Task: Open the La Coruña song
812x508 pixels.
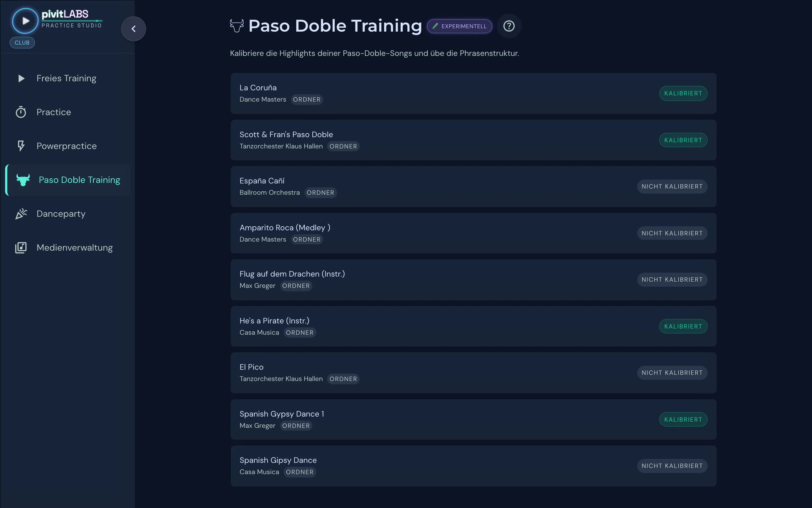Action: [x=473, y=93]
